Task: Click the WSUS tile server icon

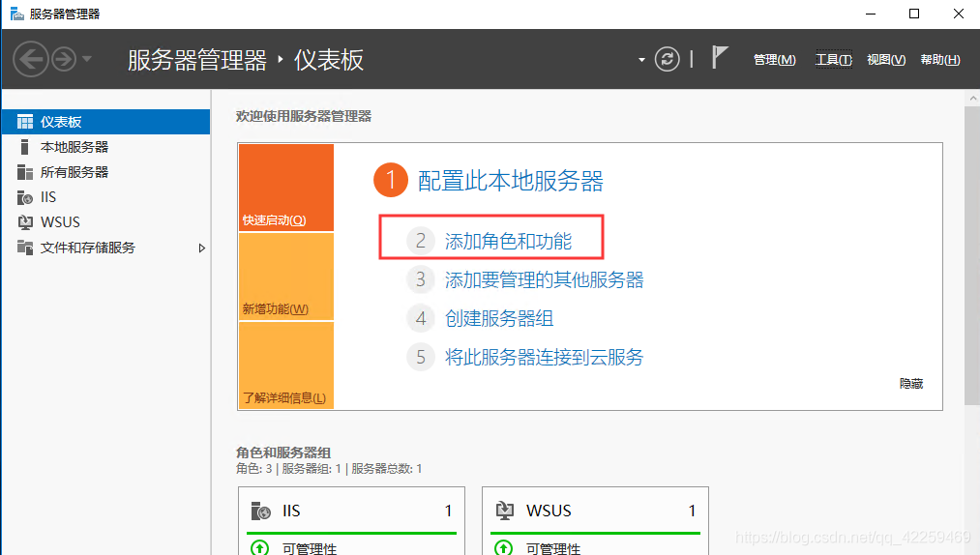Action: [504, 511]
